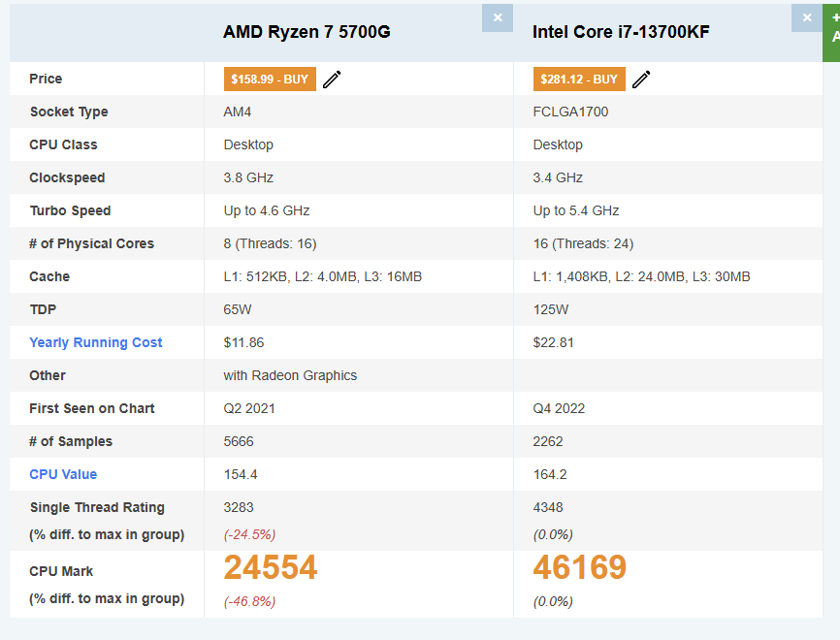Edit the Ryzen 7 5700G price with the pencil icon

coord(332,80)
